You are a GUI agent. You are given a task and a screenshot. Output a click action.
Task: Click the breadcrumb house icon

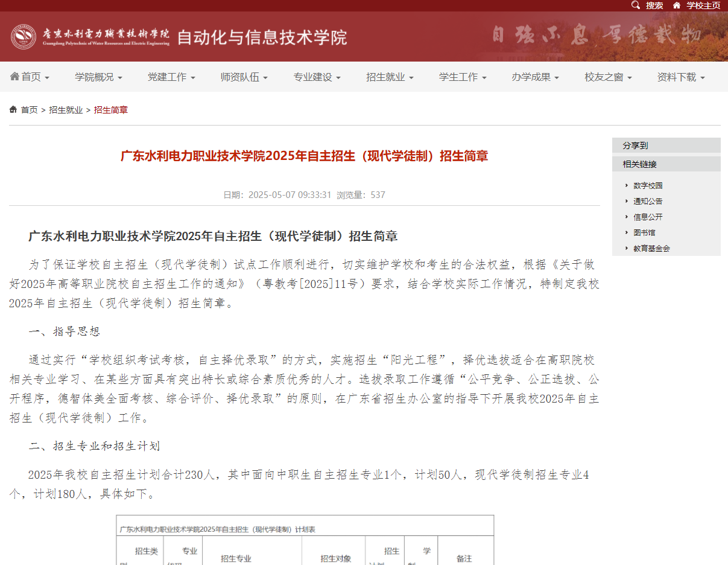pyautogui.click(x=13, y=109)
